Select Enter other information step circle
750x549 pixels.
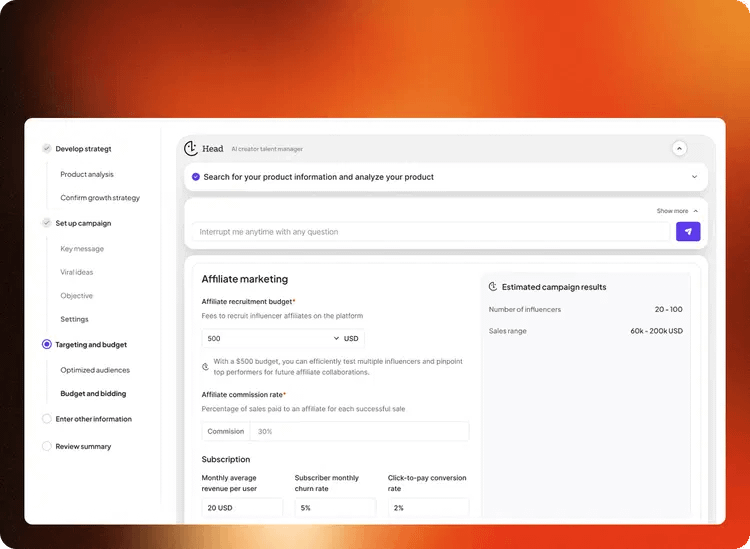tap(46, 419)
